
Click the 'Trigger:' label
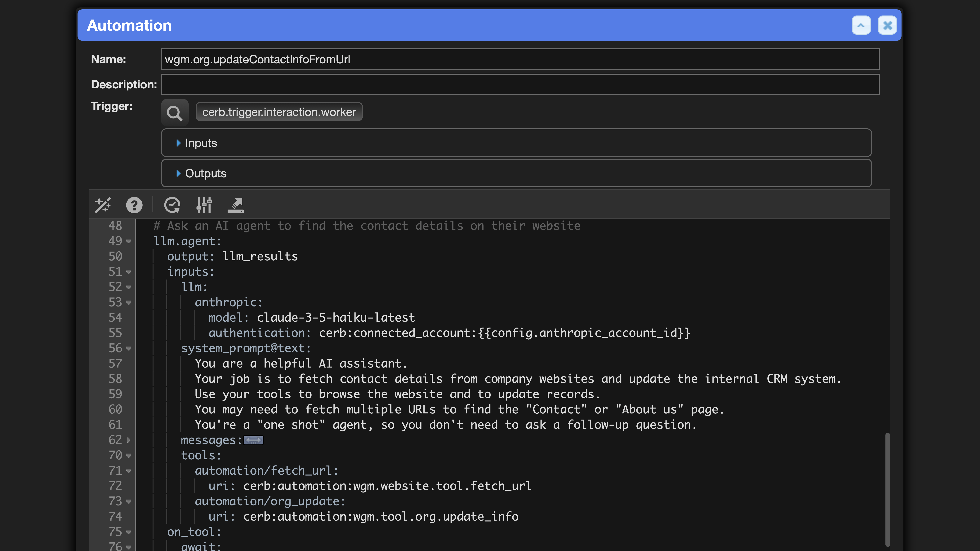pyautogui.click(x=111, y=106)
